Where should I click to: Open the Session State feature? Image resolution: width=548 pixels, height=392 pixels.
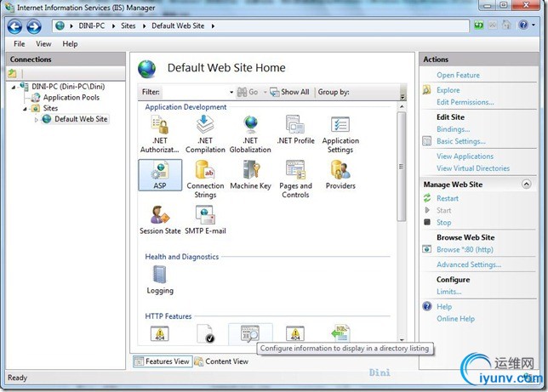point(160,220)
